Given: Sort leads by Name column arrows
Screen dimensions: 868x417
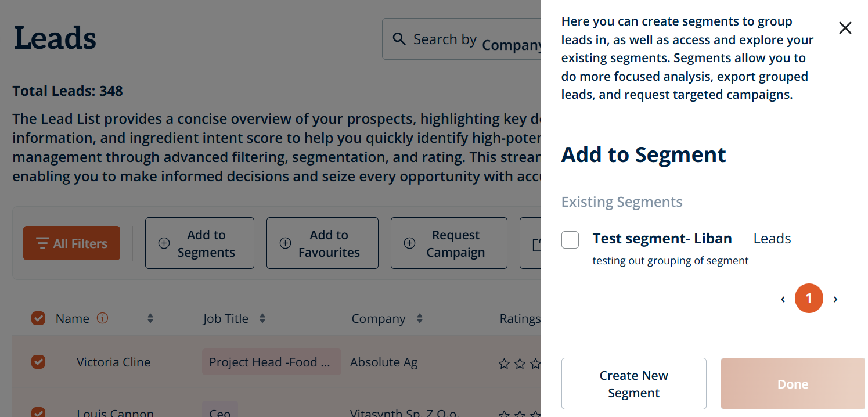Looking at the screenshot, I should pos(150,318).
